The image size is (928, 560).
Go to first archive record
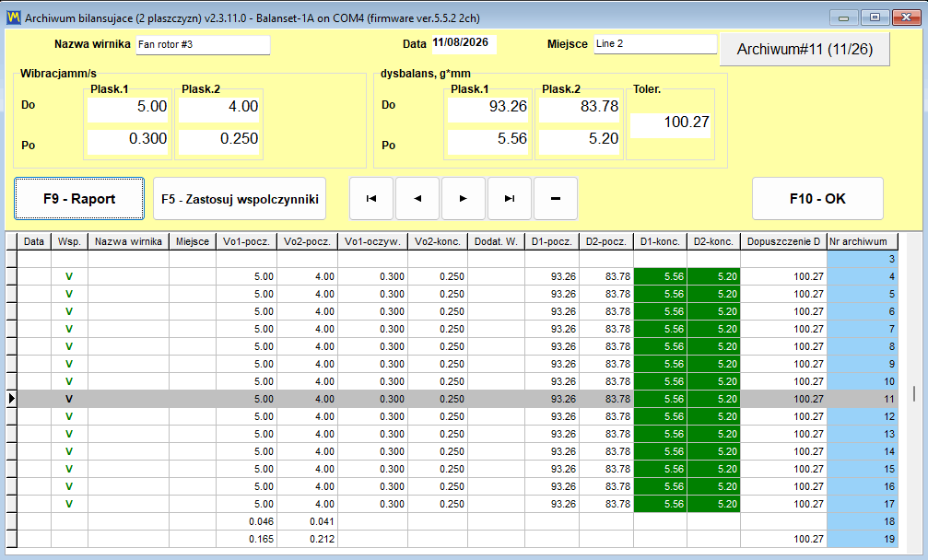point(371,199)
